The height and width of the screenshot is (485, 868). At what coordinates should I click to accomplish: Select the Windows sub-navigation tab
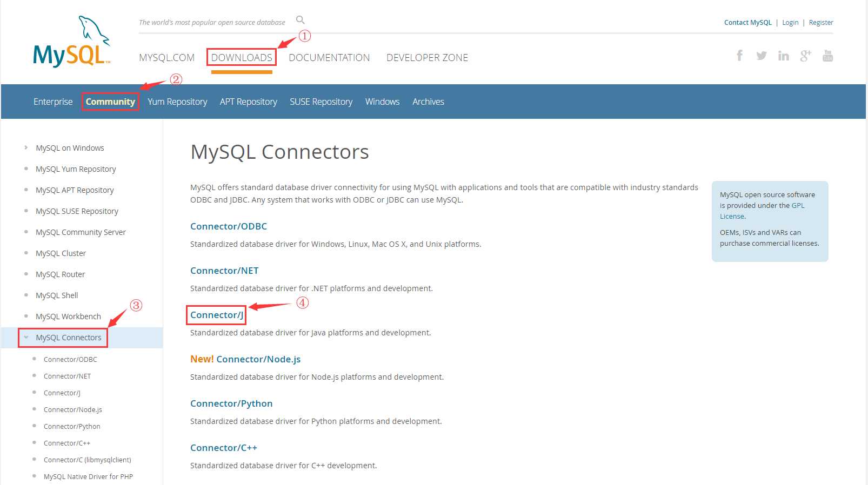point(382,102)
